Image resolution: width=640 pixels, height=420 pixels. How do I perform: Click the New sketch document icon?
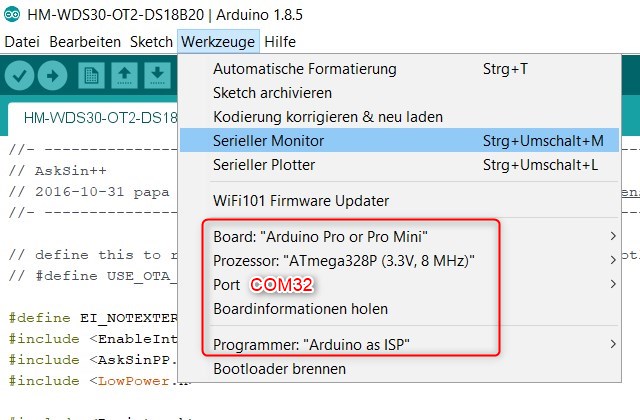(92, 75)
